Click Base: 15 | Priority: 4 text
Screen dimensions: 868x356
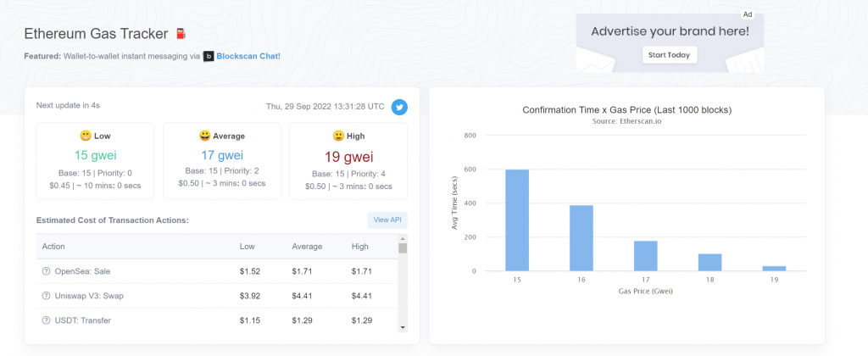point(348,173)
